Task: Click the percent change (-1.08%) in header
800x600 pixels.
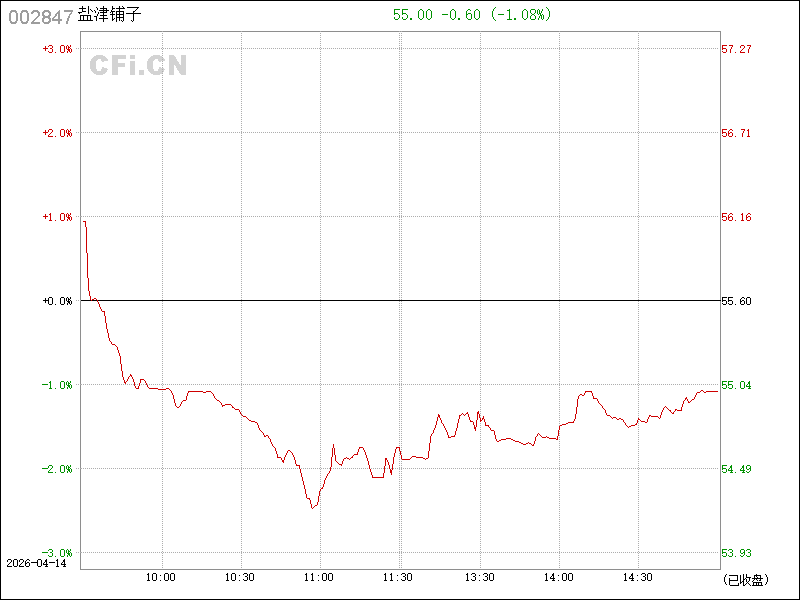Action: (520, 15)
